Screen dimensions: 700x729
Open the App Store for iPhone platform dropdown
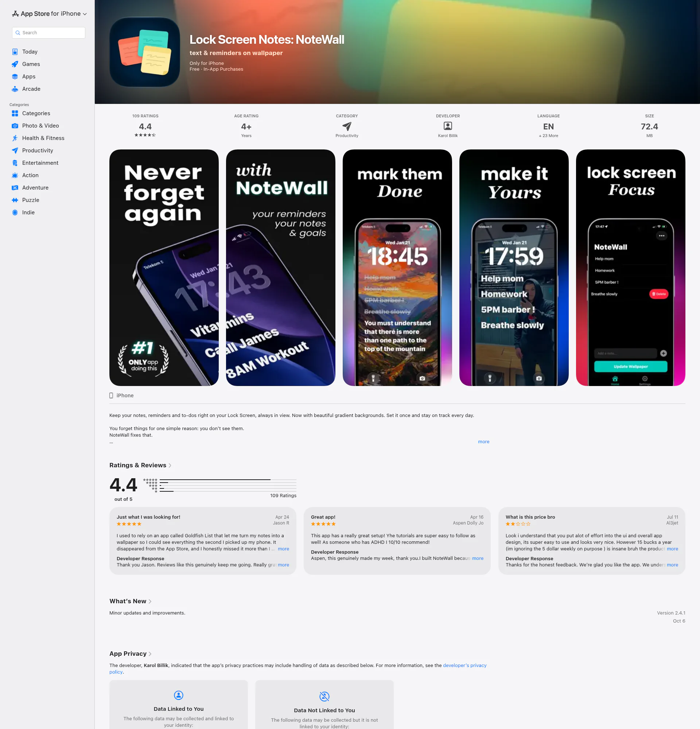point(49,14)
